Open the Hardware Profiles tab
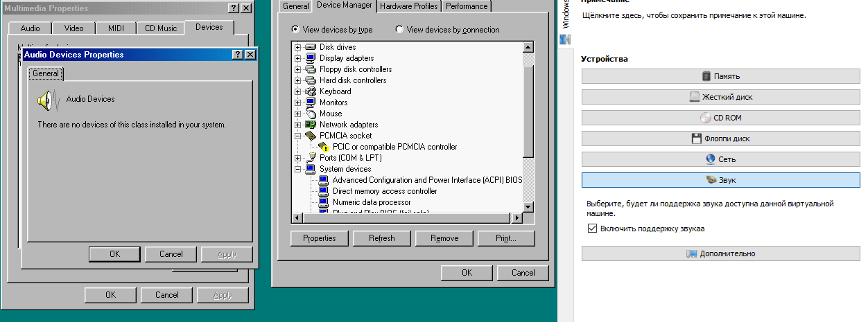Screen dimensions: 868x322 pos(409,6)
